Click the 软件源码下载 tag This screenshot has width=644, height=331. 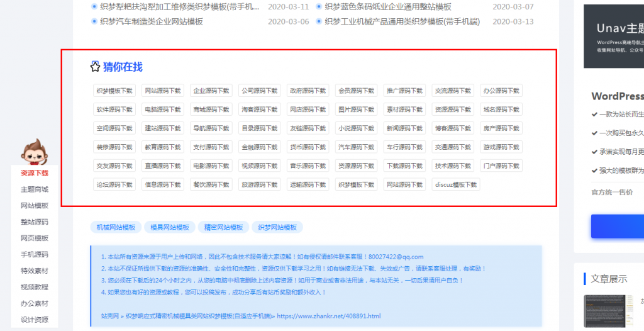(x=114, y=109)
